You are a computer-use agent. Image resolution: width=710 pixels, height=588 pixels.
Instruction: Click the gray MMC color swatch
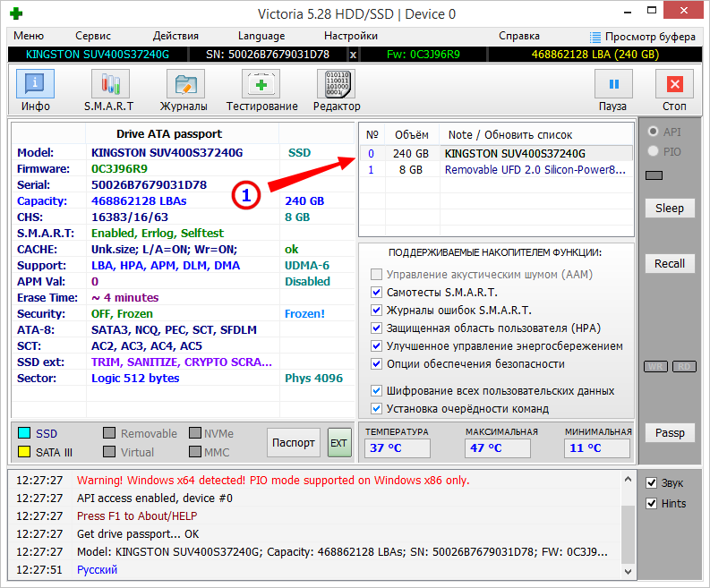click(x=194, y=452)
